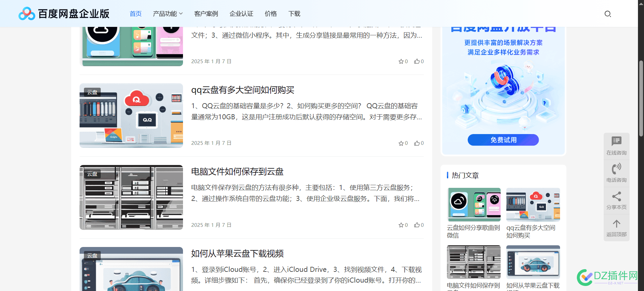Click the 免费试用 button on banner

pyautogui.click(x=503, y=140)
